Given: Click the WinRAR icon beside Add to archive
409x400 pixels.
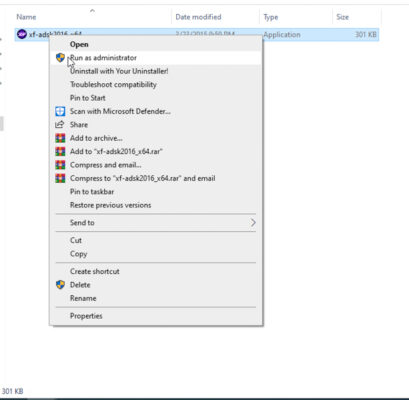Looking at the screenshot, I should point(60,138).
